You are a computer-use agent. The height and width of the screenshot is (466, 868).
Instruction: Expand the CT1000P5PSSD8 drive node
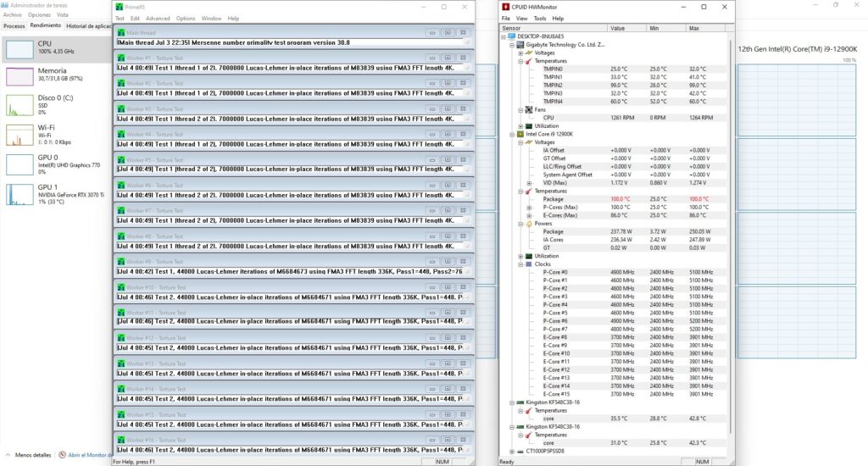click(511, 452)
